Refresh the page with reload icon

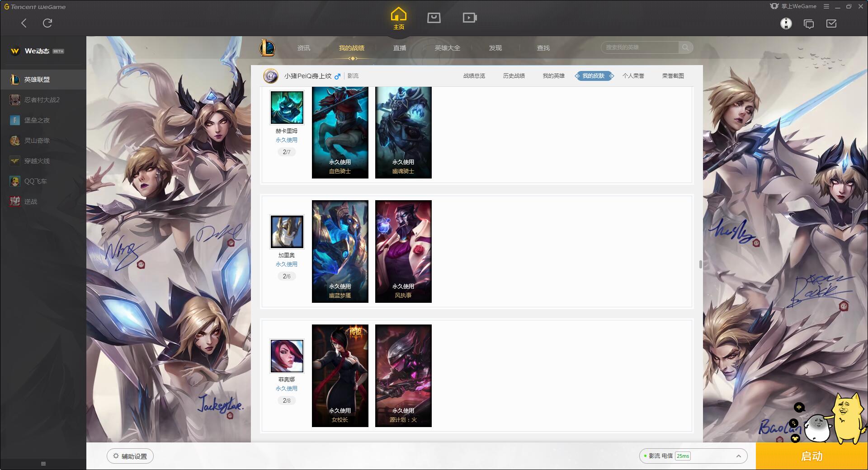pyautogui.click(x=47, y=23)
